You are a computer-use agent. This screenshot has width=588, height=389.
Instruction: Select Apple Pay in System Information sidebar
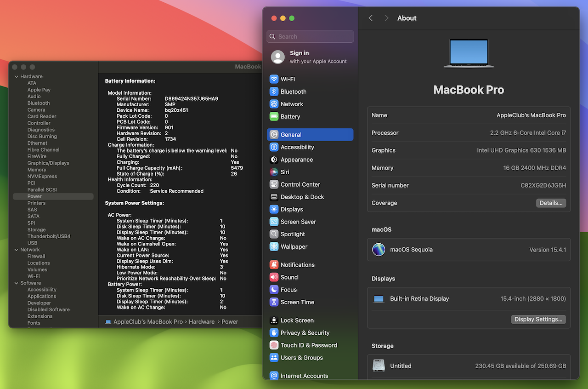39,90
